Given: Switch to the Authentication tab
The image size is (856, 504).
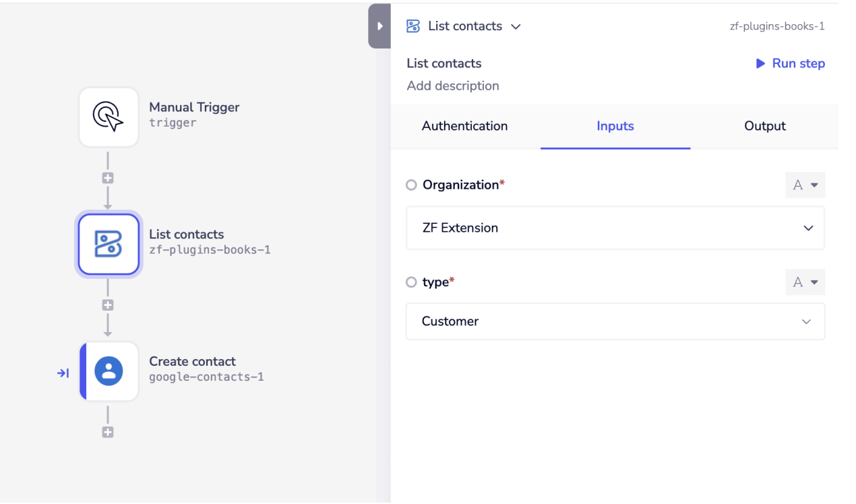Looking at the screenshot, I should point(464,126).
